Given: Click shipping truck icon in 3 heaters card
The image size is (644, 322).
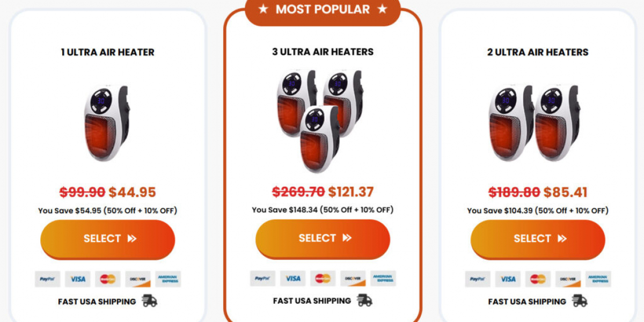Looking at the screenshot, I should [364, 301].
